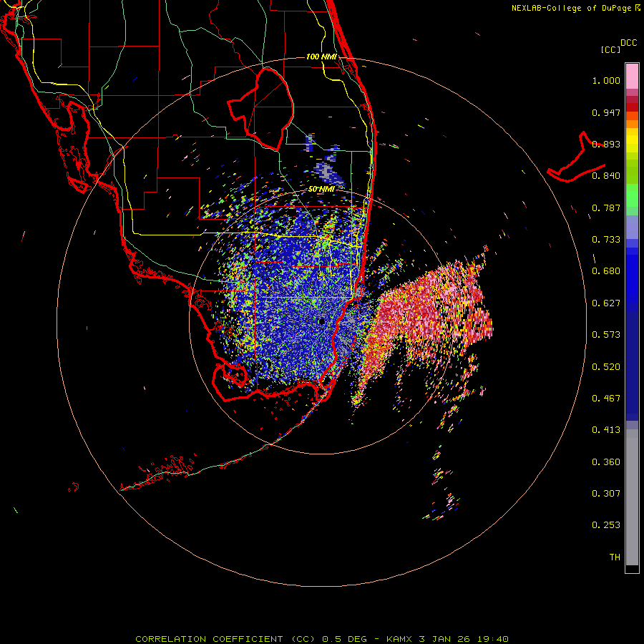This screenshot has height=644, width=644.
Task: Select the 0.680 scale value
Action: 606,271
